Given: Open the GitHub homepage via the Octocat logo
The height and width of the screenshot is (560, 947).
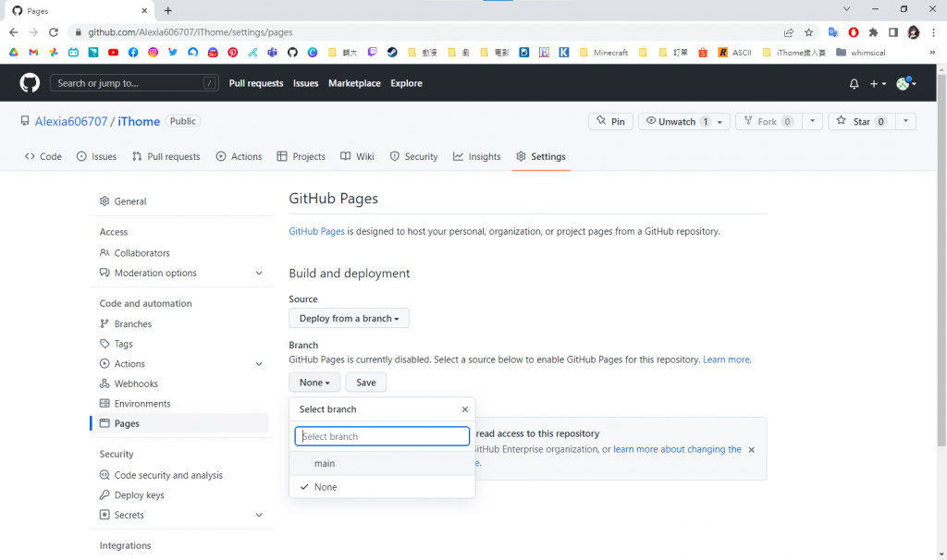Looking at the screenshot, I should pyautogui.click(x=30, y=82).
